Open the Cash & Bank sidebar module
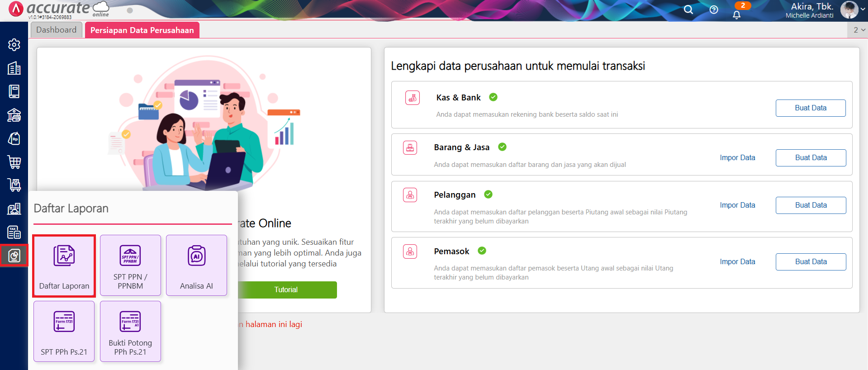 pos(14,115)
